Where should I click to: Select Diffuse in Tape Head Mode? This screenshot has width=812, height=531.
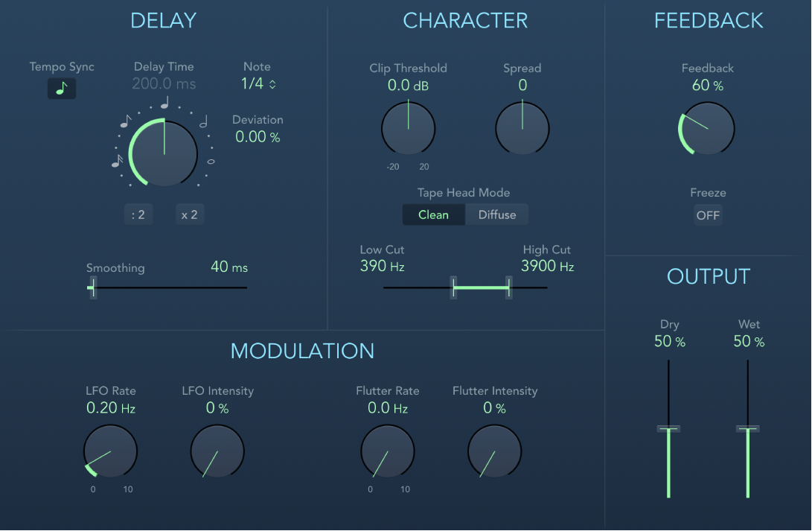496,214
